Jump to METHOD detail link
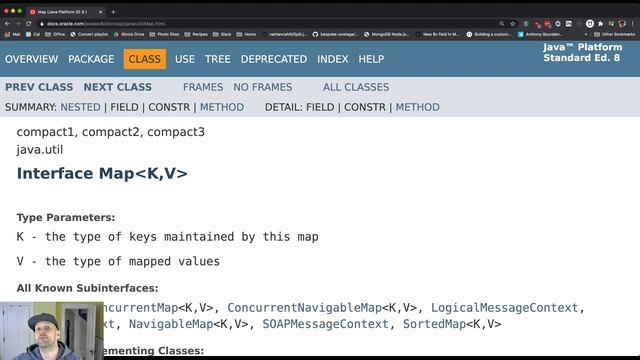 pos(418,107)
